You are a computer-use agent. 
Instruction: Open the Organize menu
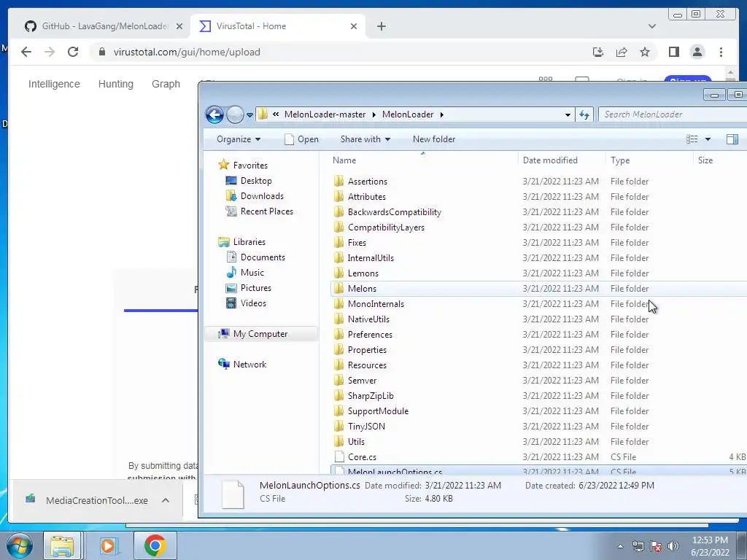(x=239, y=139)
